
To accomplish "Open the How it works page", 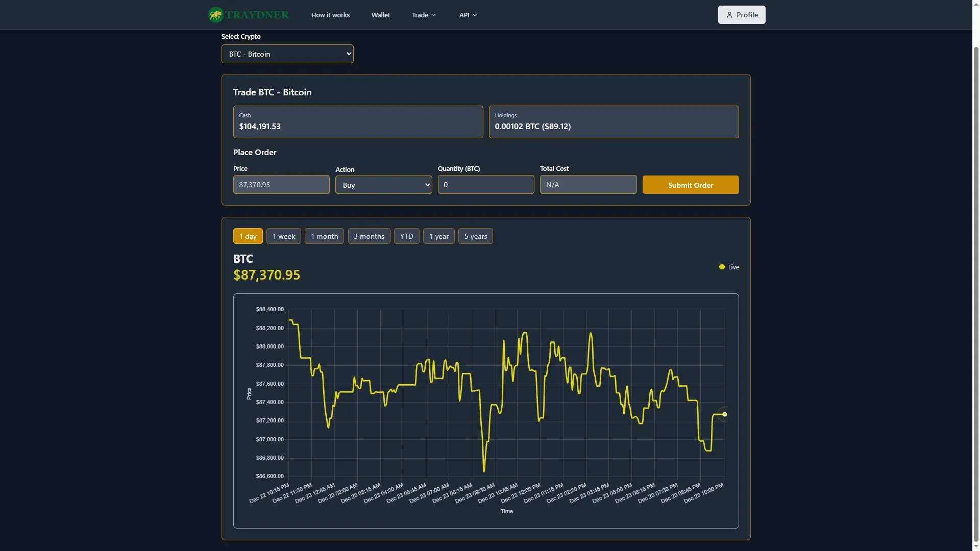I will point(330,15).
